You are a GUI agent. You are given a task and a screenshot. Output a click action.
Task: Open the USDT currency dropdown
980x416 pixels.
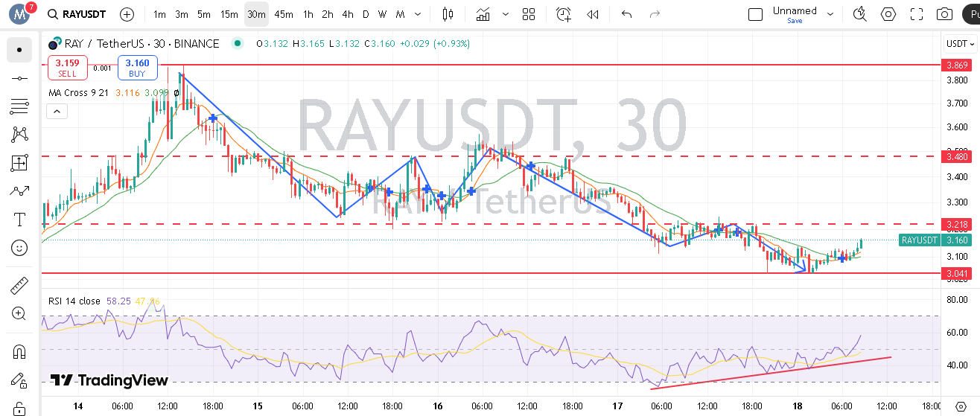(x=961, y=44)
